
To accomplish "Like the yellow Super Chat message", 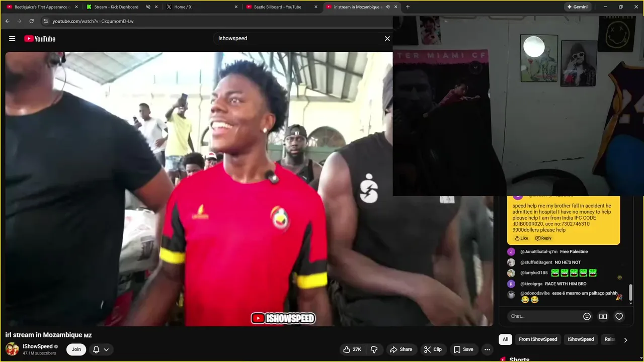I will [521, 238].
